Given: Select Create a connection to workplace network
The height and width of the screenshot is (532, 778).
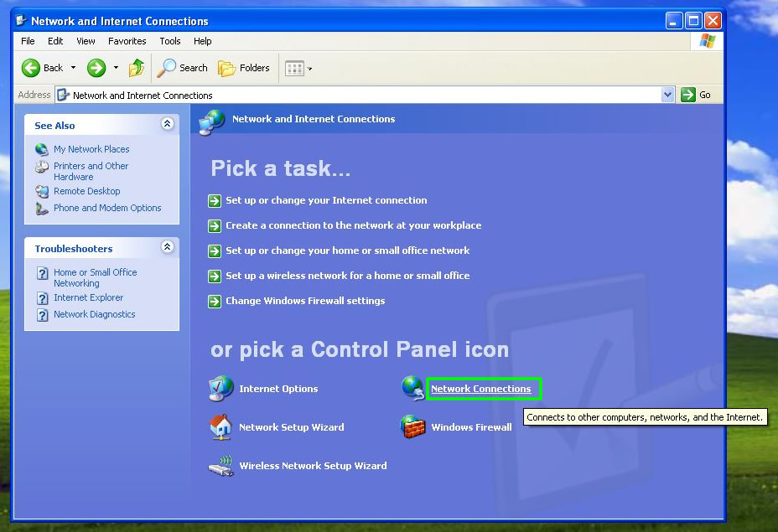Looking at the screenshot, I should 353,225.
